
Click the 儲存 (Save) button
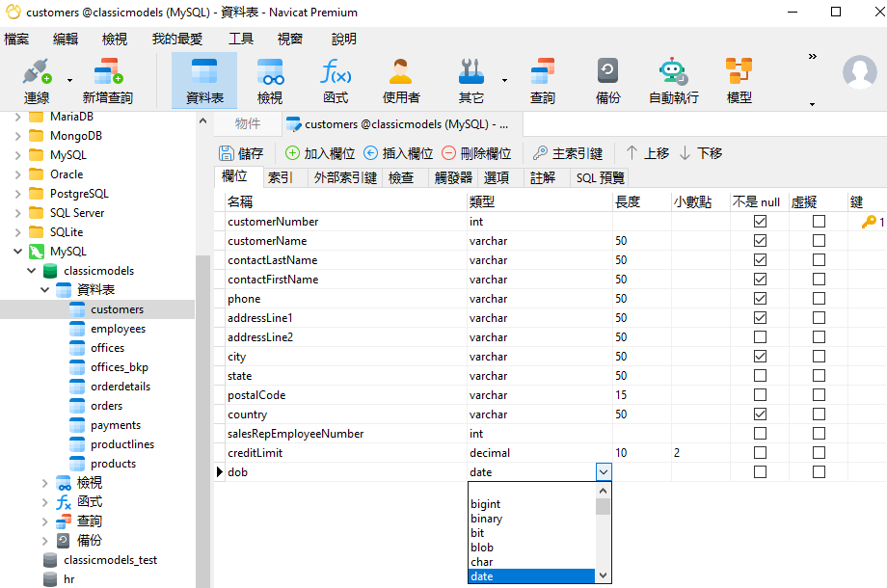point(242,153)
